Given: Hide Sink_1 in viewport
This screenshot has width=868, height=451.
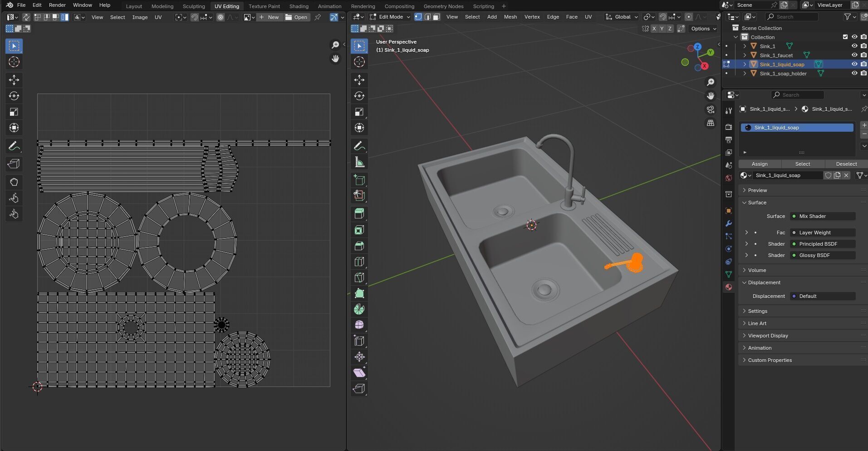Looking at the screenshot, I should (854, 46).
